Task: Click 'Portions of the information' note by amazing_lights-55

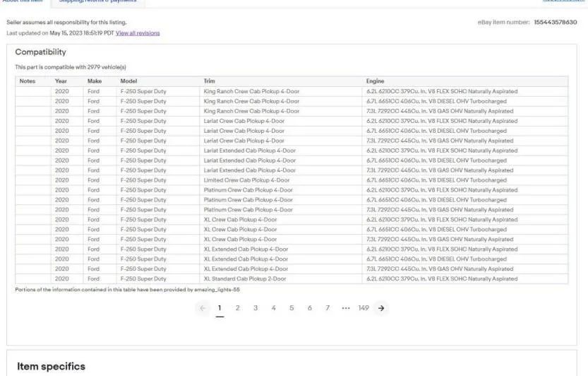Action: tap(127, 290)
